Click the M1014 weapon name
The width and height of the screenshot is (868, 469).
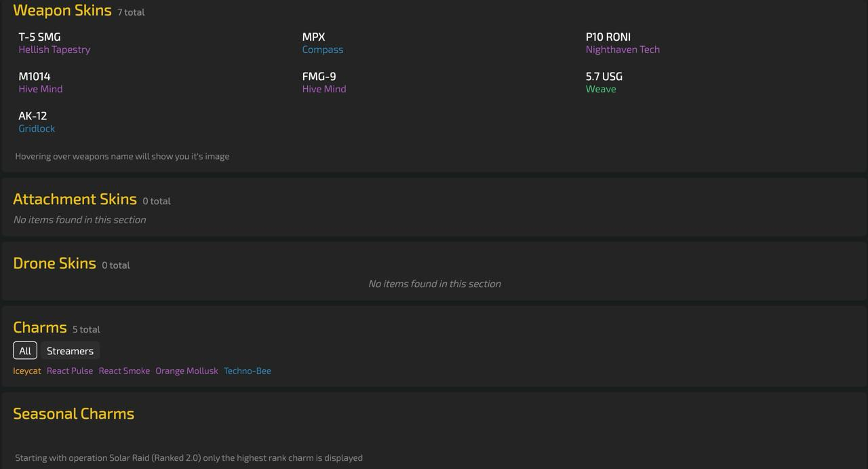pyautogui.click(x=35, y=76)
